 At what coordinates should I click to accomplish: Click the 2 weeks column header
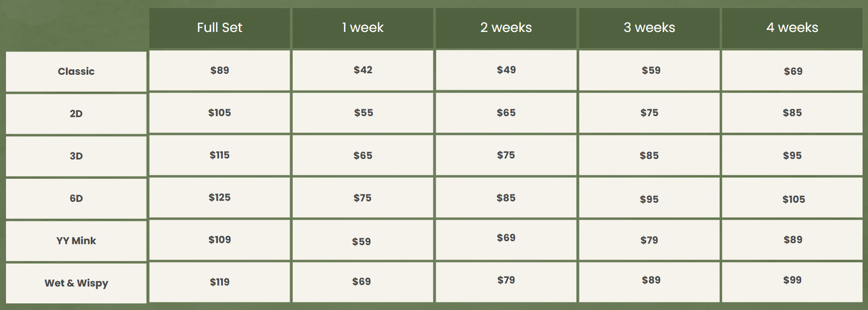pos(506,28)
